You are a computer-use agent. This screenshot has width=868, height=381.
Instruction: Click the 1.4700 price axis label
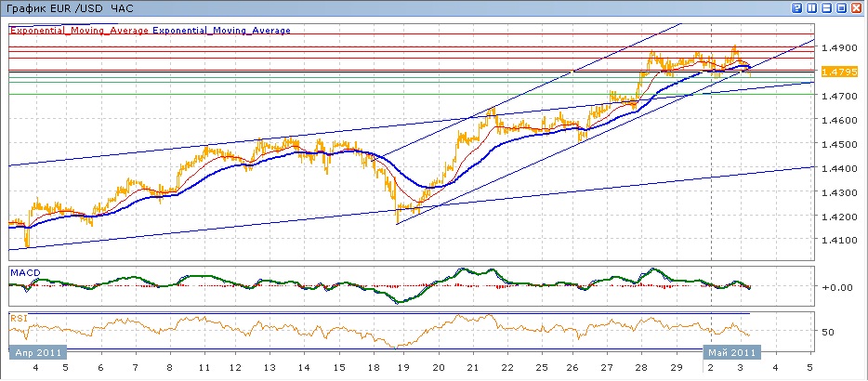point(840,96)
